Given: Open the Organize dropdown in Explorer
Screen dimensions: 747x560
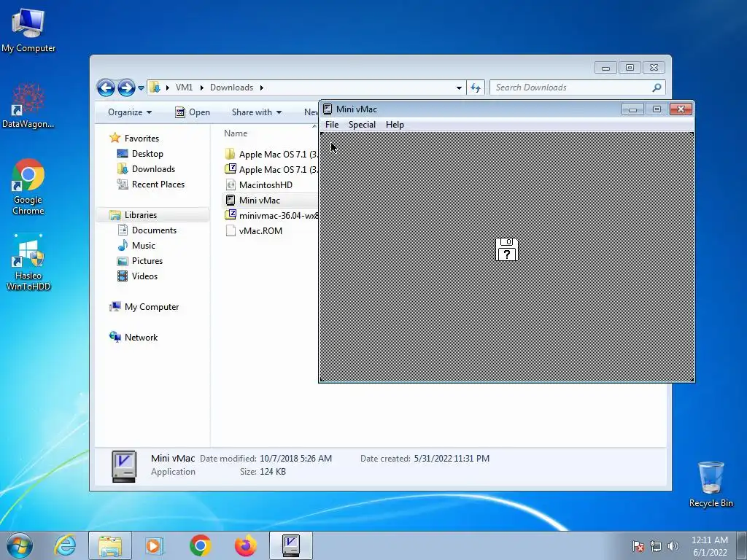Looking at the screenshot, I should [x=130, y=112].
